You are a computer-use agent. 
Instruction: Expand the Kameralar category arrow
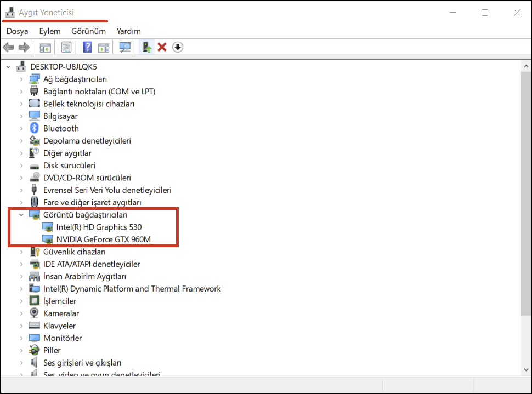[x=21, y=313]
